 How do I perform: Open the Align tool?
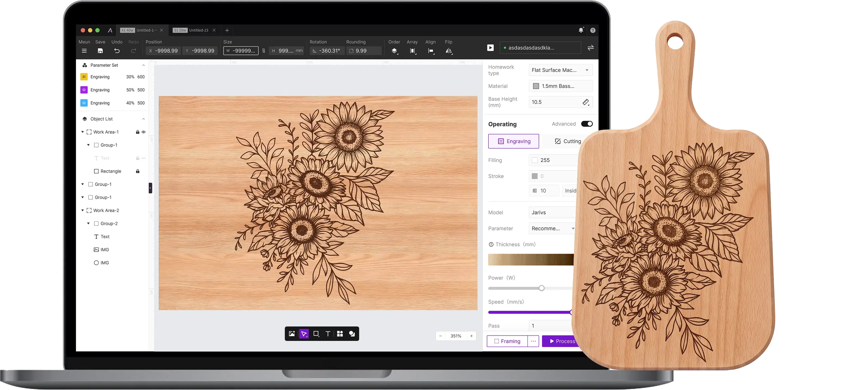tap(431, 51)
